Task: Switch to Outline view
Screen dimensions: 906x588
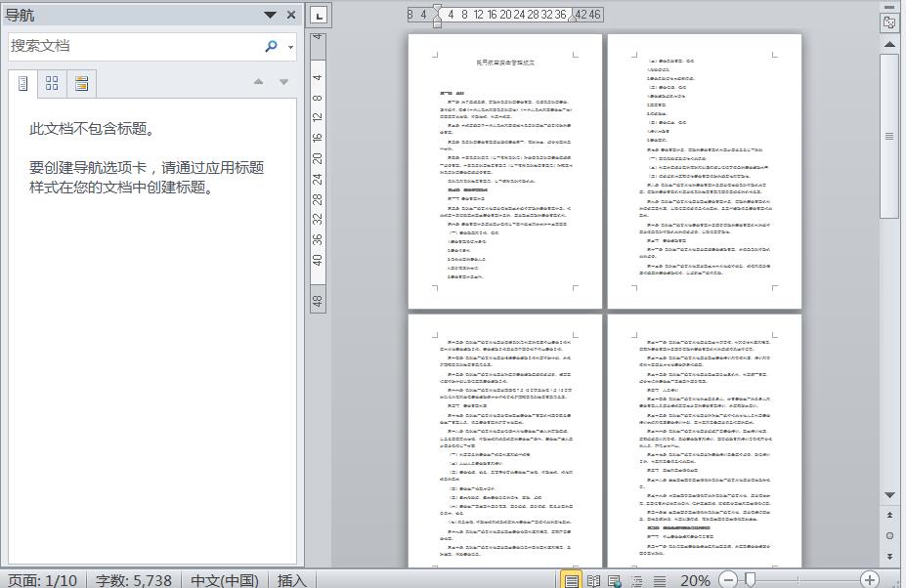Action: tap(637, 580)
